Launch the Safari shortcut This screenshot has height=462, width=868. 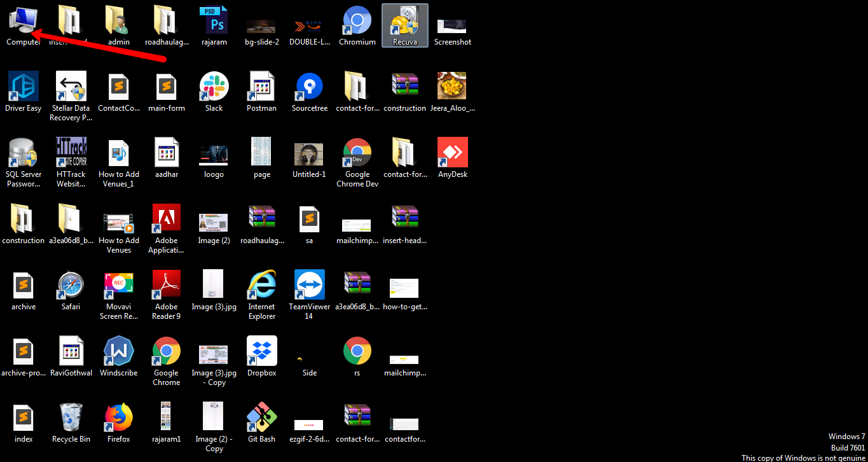(71, 290)
